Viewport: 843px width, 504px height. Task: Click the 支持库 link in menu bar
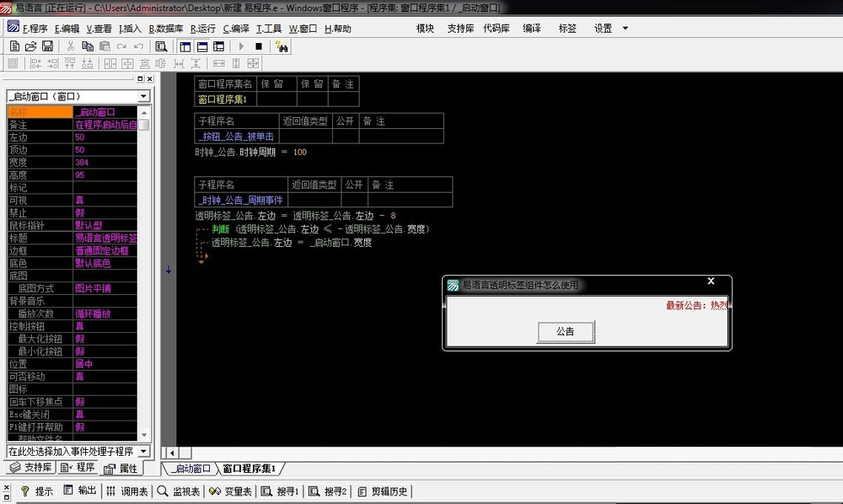460,29
